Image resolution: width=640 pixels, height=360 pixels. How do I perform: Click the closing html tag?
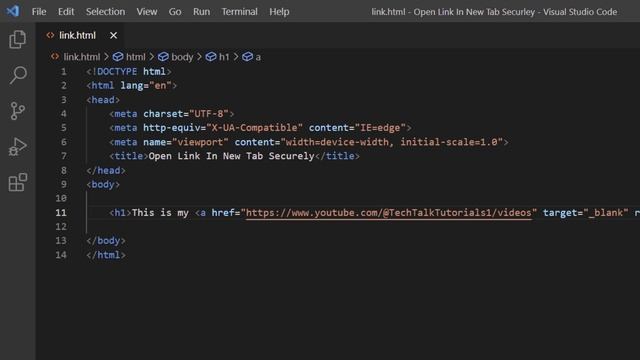(106, 255)
